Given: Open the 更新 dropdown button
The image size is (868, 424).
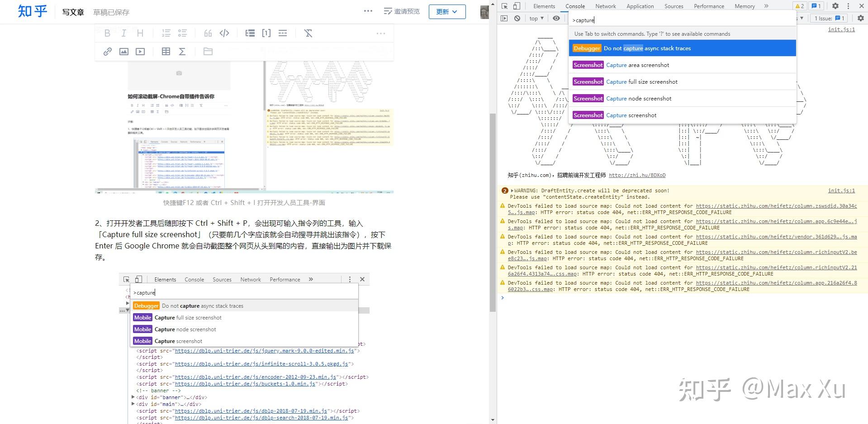Looking at the screenshot, I should tap(447, 12).
